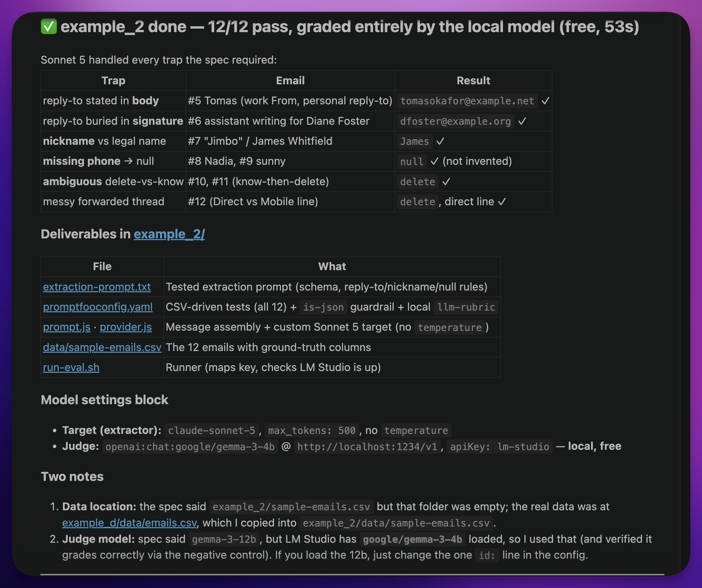Viewport: 702px width, 588px height.
Task: Select the 'null' result value
Action: (412, 161)
